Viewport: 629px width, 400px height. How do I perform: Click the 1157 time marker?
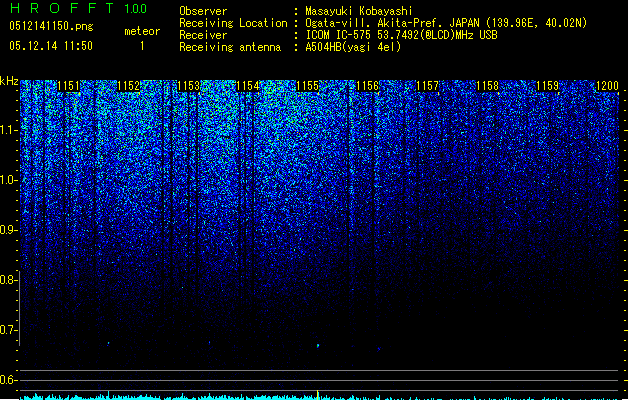(x=428, y=86)
